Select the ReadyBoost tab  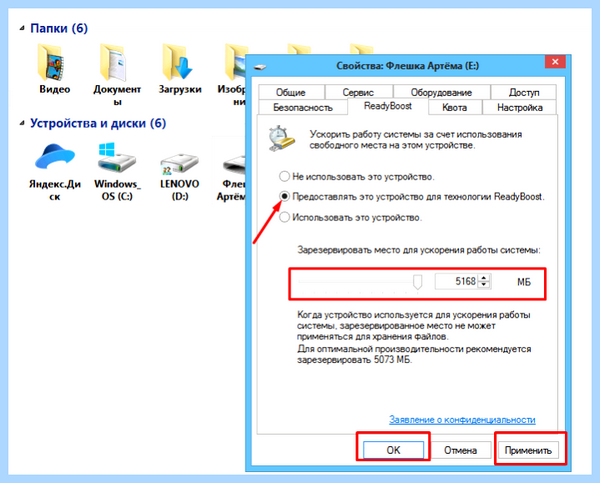(x=388, y=106)
